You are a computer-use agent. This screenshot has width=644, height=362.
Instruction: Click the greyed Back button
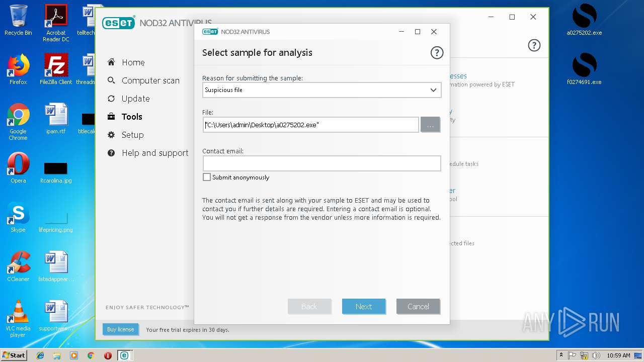click(309, 306)
